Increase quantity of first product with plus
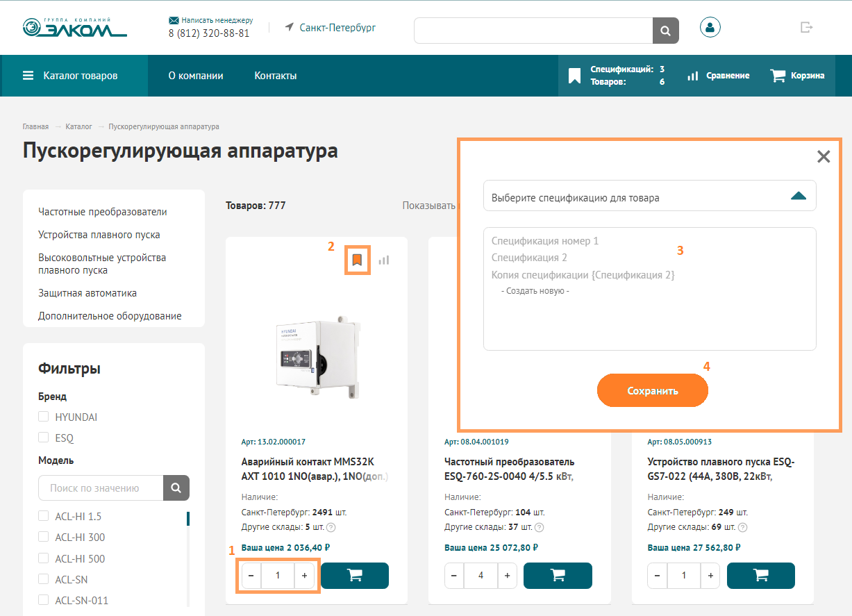This screenshot has height=616, width=852. (x=304, y=576)
